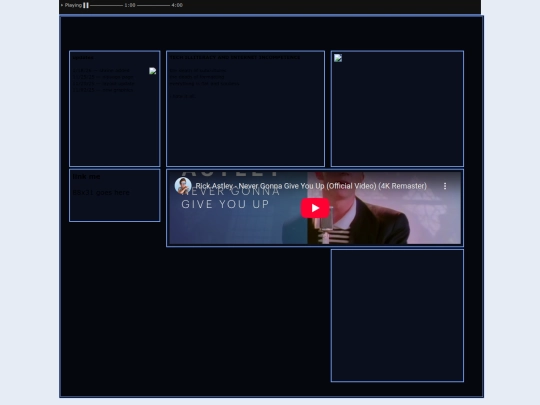Open the 'Never Gonna Give You Up' video title link
This screenshot has width=540, height=405.
pos(311,186)
